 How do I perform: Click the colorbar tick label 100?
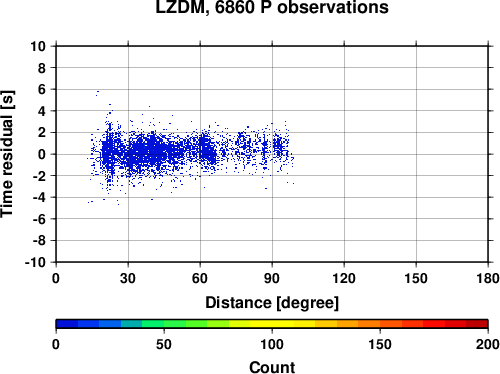click(x=272, y=344)
